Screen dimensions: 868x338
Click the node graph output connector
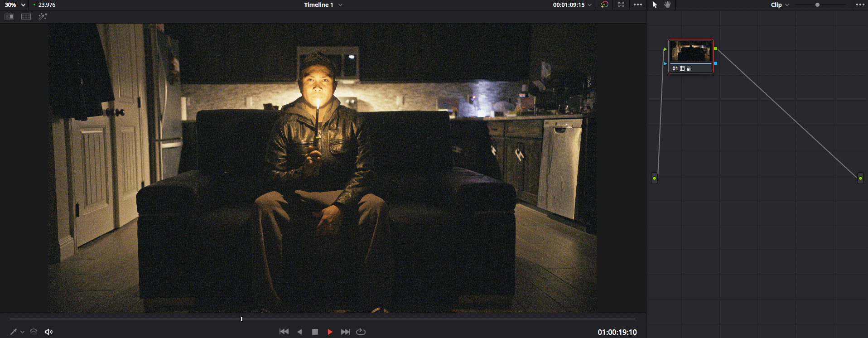click(x=860, y=178)
